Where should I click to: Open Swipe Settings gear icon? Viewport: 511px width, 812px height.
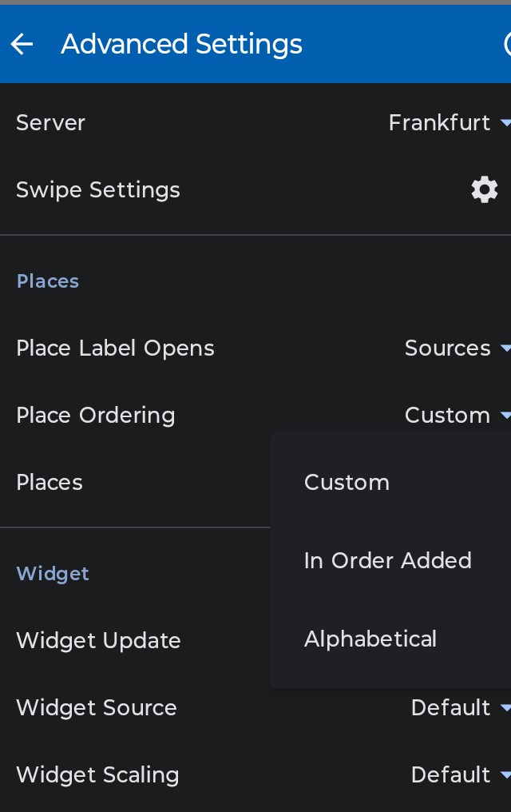coord(484,190)
